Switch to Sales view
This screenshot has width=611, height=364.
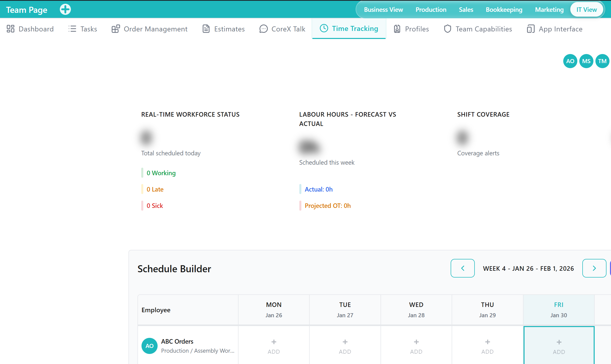(x=466, y=10)
